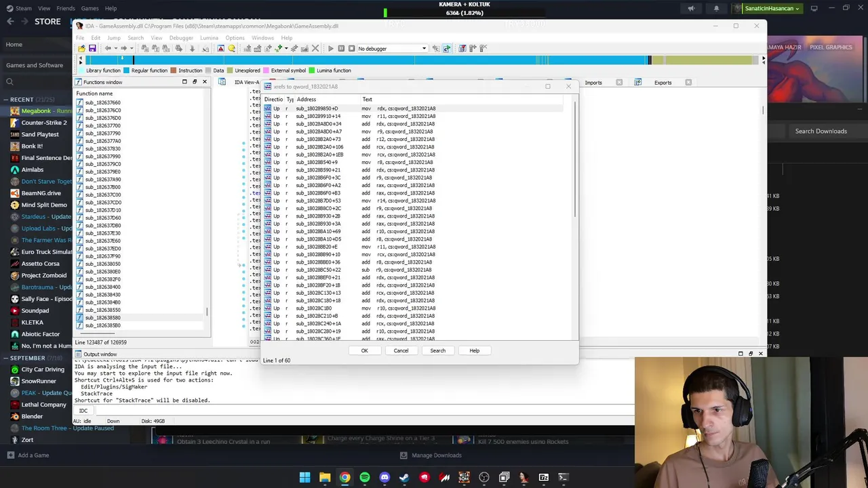Click the red warning triangle toolbar icon

click(220, 48)
